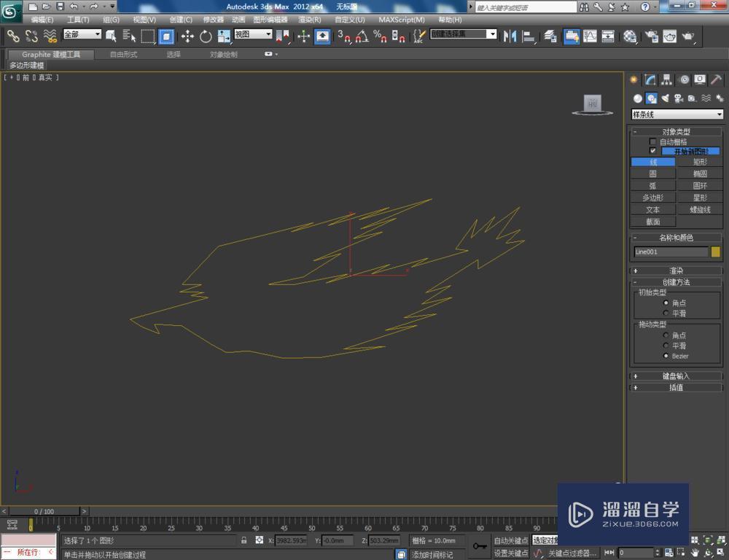729x560 pixels.
Task: Click the Mirror tool icon
Action: point(510,36)
